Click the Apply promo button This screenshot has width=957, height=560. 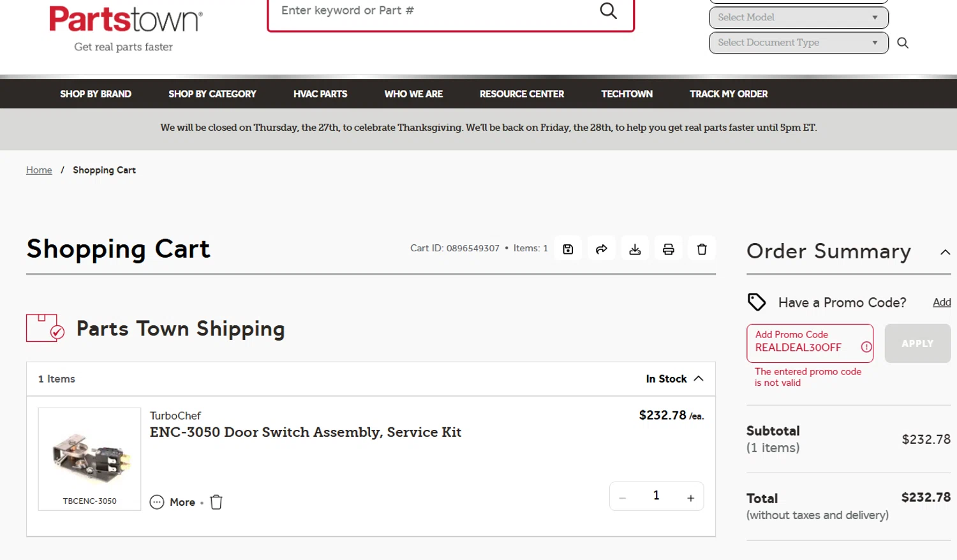click(917, 343)
